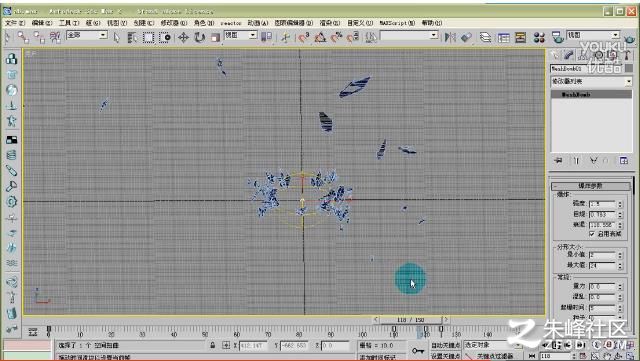This screenshot has height=361, width=640.
Task: Open the reference coordinate system dropdown
Action: coord(240,36)
